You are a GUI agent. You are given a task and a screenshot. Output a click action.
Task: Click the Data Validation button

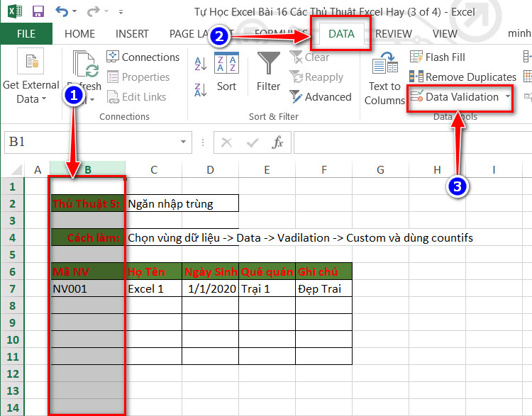point(455,97)
